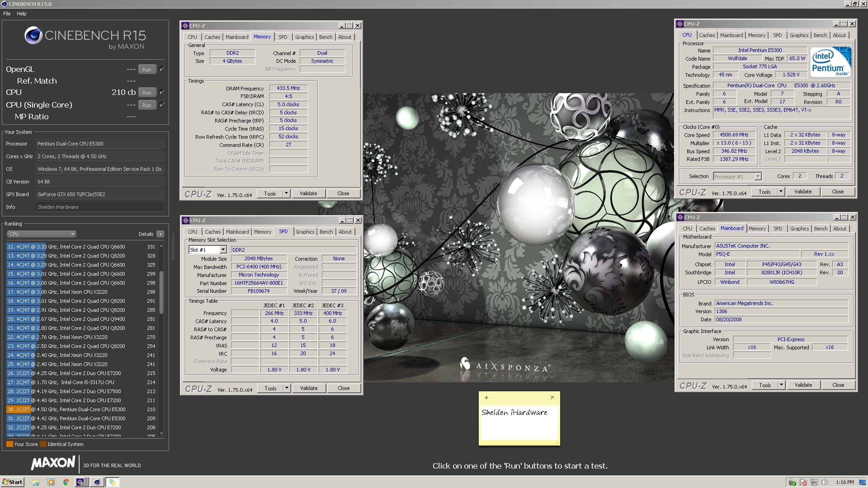
Task: Click the ranking list vertical scrollbar thumb
Action: pos(161,292)
